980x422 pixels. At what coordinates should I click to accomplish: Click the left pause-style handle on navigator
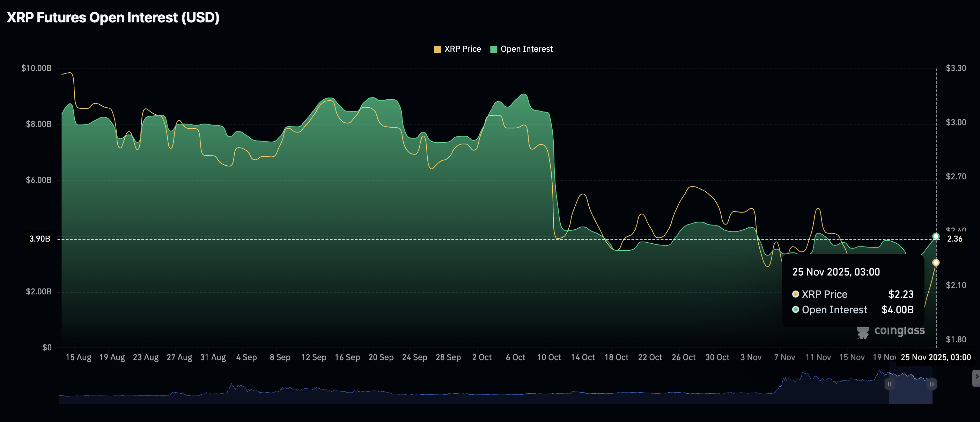coord(889,384)
